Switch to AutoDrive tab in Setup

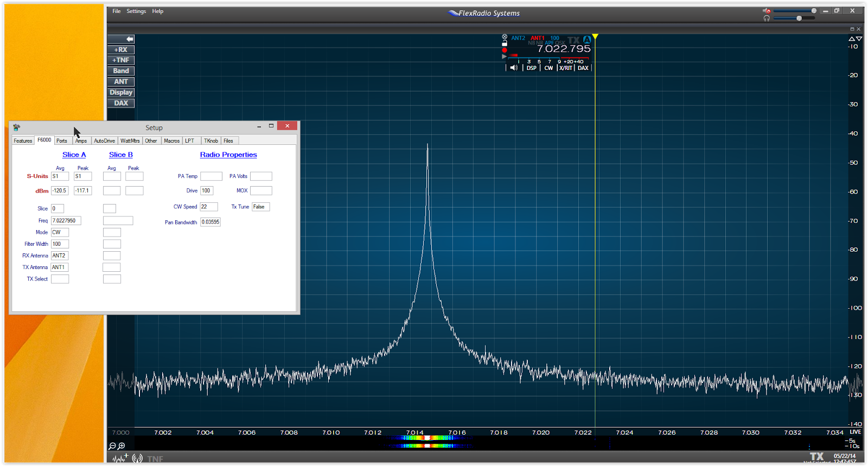point(104,141)
